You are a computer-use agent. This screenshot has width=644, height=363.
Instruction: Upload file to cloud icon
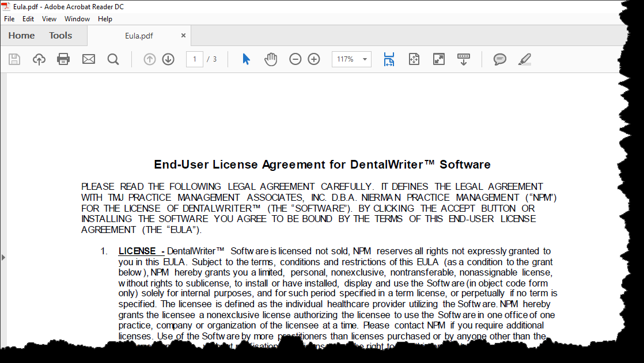pos(39,59)
